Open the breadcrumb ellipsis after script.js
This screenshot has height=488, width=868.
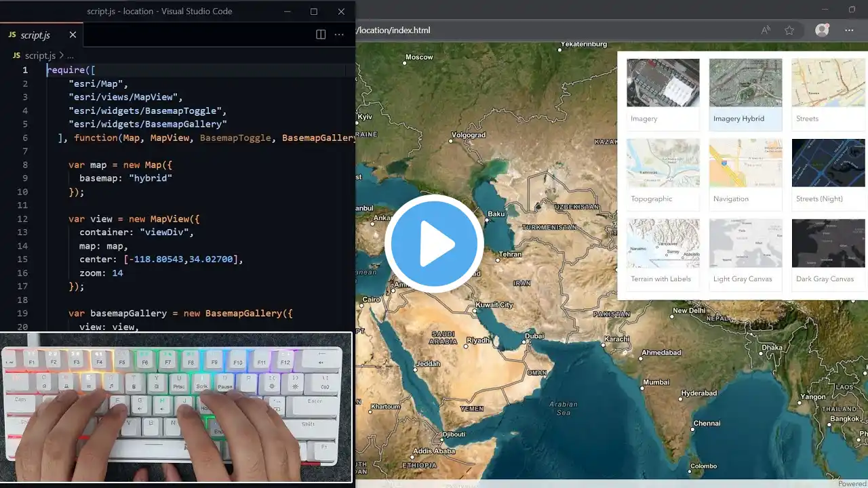click(70, 56)
